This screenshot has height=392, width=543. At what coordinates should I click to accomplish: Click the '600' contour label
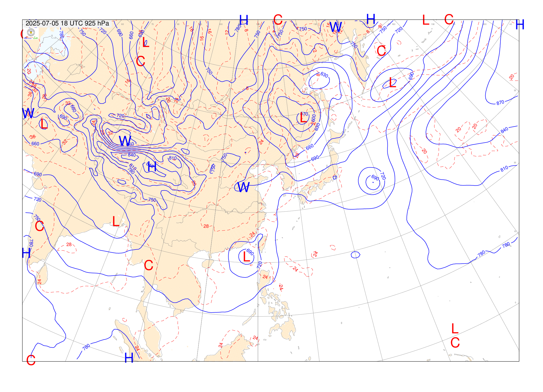314,118
